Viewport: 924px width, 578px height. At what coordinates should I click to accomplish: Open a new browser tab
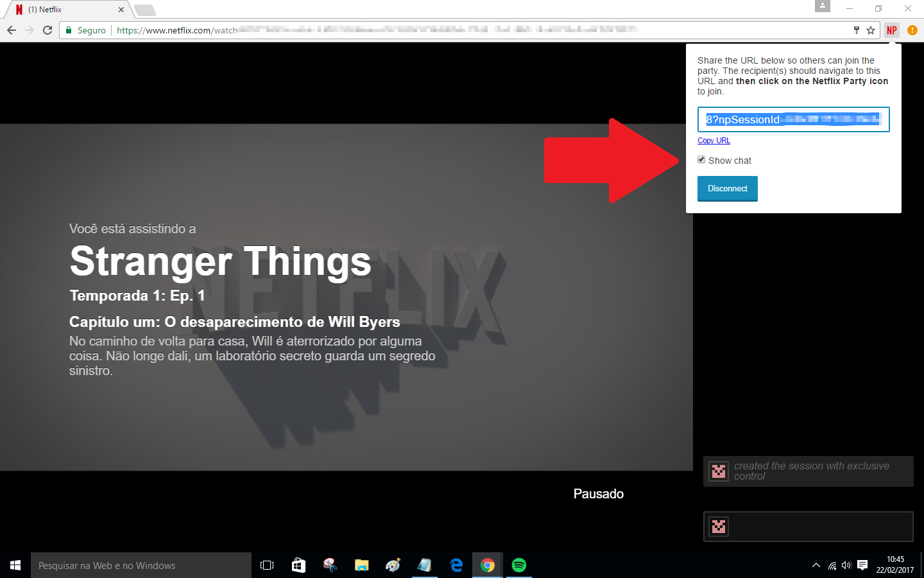click(x=144, y=10)
